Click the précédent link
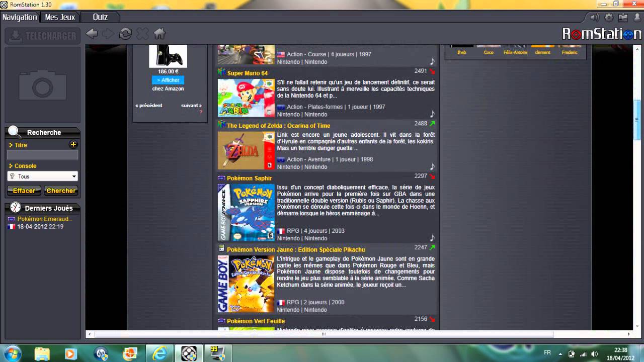Viewport: 644px width, 362px height. [149, 106]
